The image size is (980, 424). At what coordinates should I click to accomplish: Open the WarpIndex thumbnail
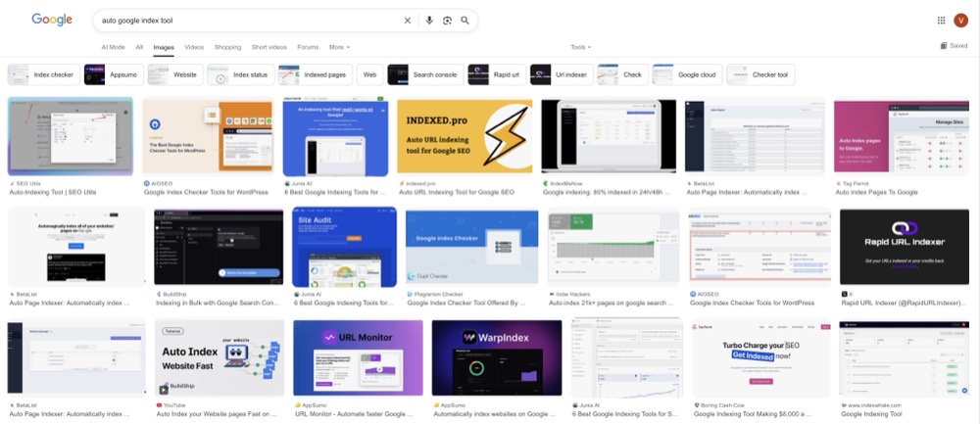[x=497, y=357]
